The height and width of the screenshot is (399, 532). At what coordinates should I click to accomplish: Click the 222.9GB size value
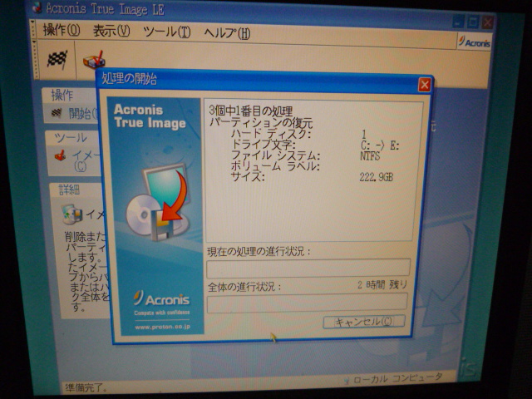pyautogui.click(x=377, y=177)
